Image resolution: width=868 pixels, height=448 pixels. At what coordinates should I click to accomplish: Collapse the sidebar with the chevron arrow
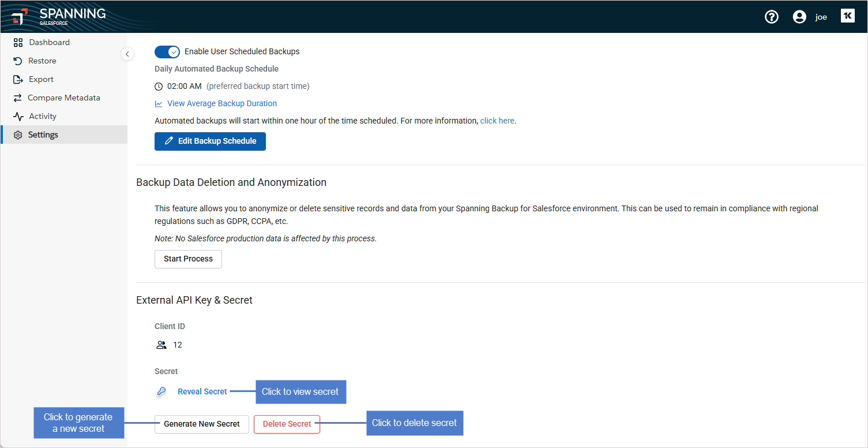127,54
